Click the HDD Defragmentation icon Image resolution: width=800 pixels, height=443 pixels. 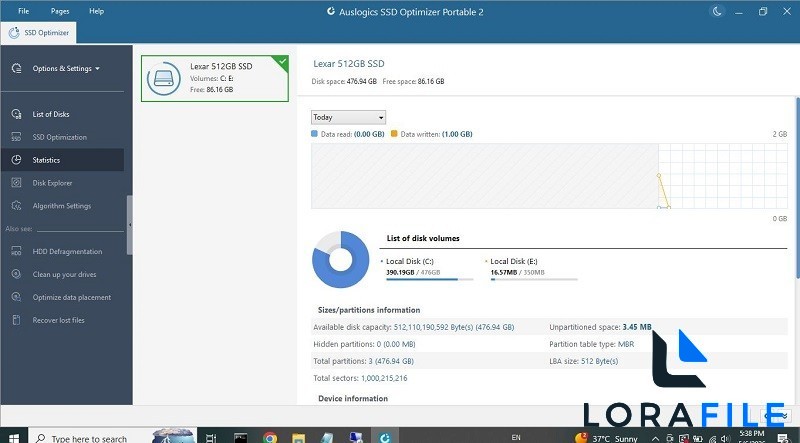16,251
